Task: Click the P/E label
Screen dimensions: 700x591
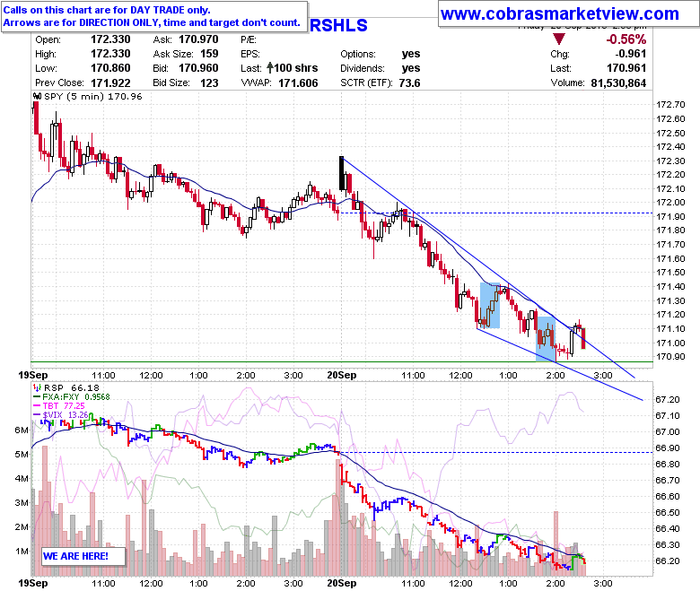Action: (x=249, y=39)
